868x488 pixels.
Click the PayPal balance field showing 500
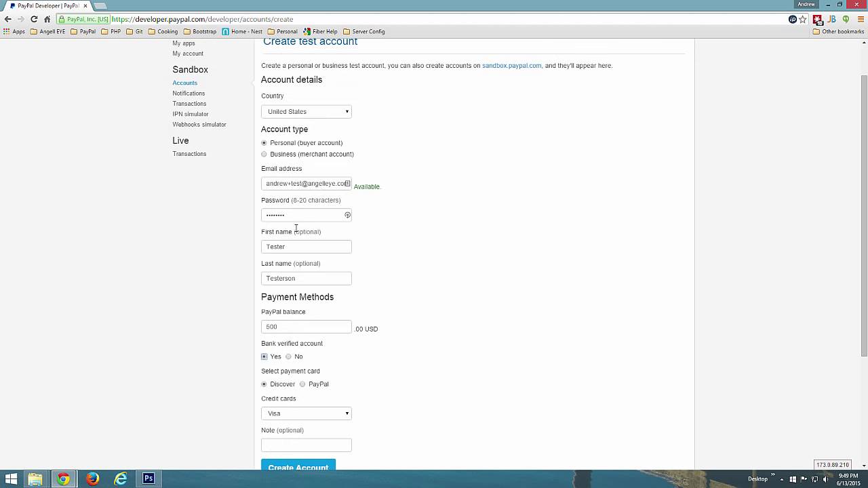307,327
